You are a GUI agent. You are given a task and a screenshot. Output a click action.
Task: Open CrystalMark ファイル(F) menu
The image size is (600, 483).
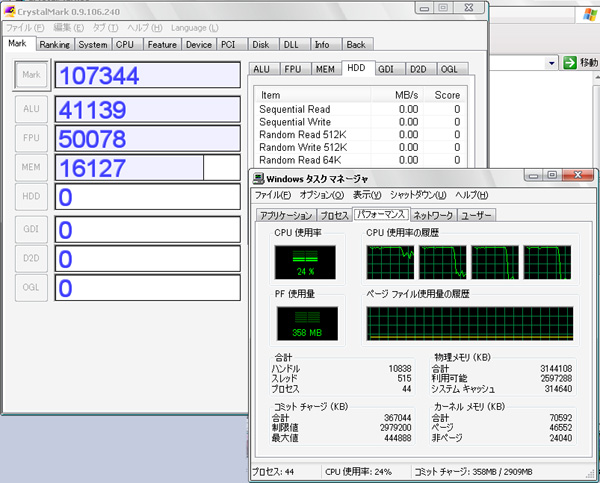point(25,28)
